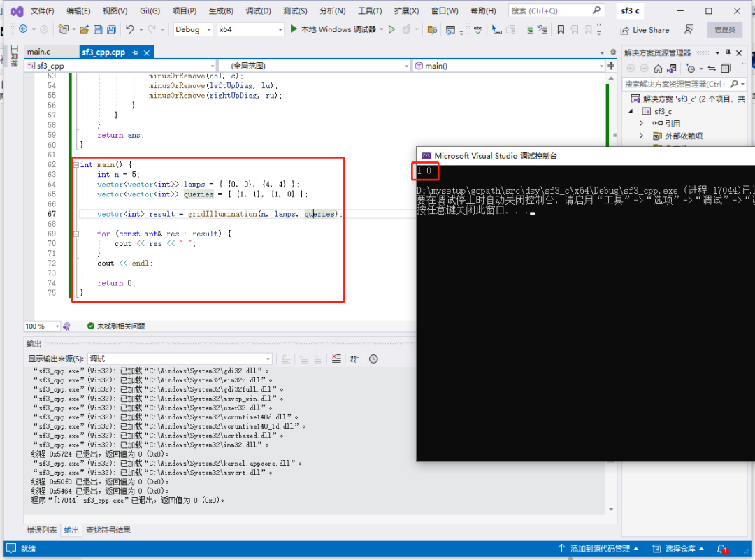Image resolution: width=755 pixels, height=560 pixels.
Task: Click the 未找到相关问题 status indicator
Action: coord(116,326)
